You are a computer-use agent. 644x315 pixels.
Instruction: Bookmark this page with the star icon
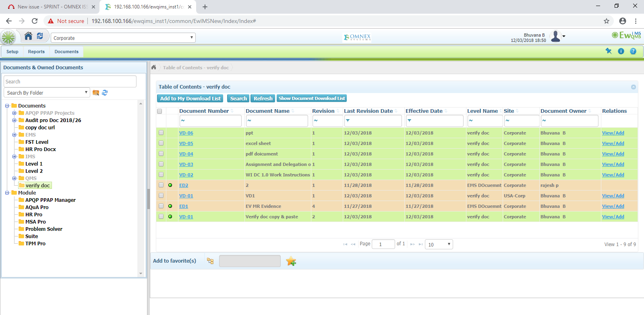[607, 21]
